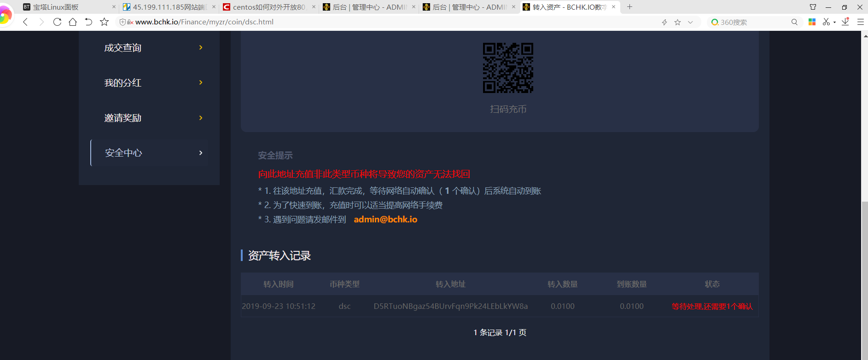
Task: Open the colorful apps grid icon
Action: click(812, 22)
